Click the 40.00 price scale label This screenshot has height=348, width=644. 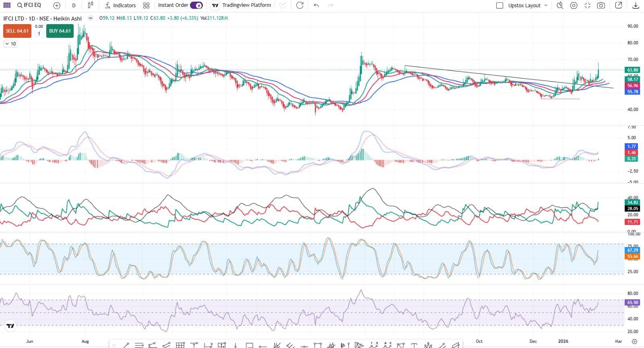[x=633, y=109]
